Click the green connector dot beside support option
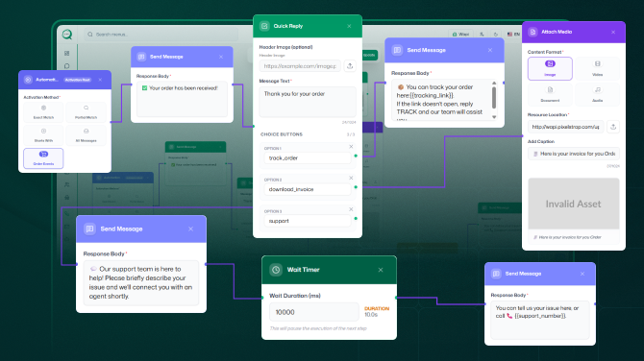644x361 pixels. [x=356, y=219]
